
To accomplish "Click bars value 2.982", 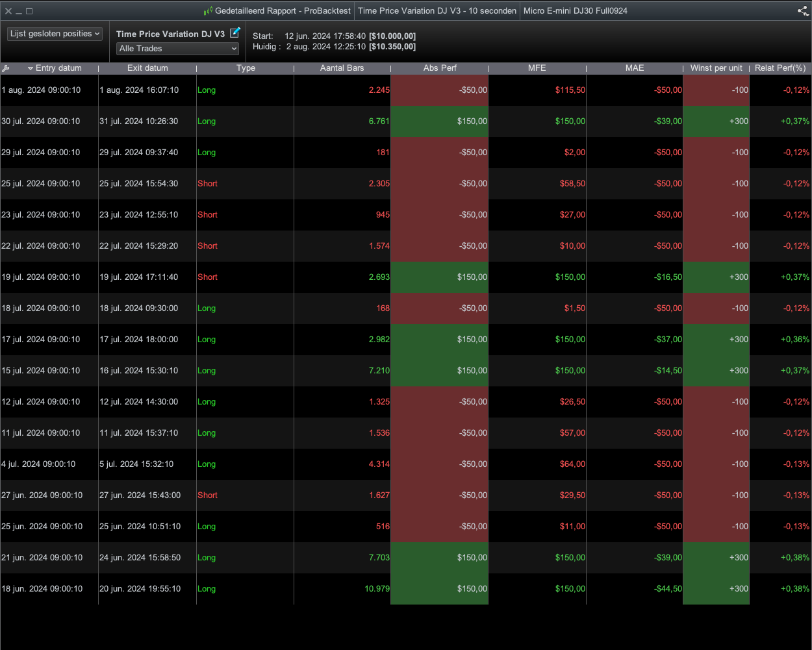I will pos(379,340).
